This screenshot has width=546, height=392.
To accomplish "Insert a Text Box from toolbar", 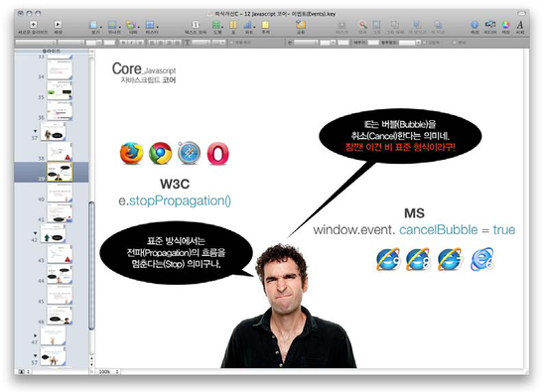I will pos(196,25).
